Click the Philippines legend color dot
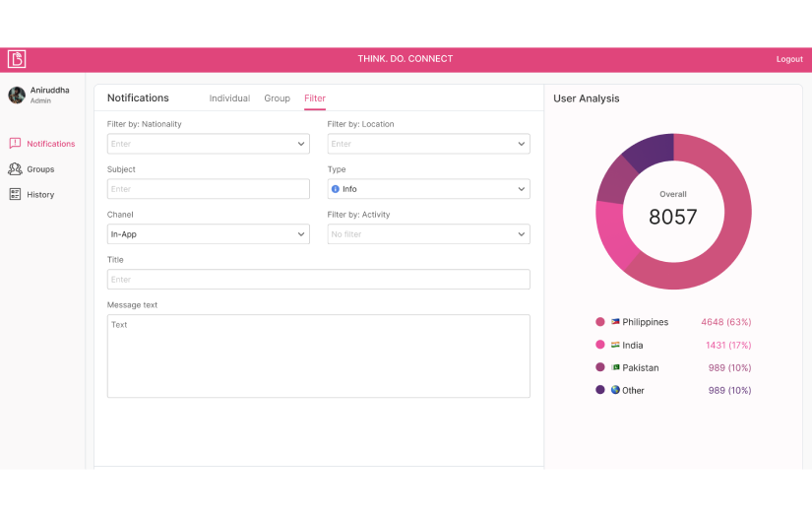Screen dimensions: 812x517 [x=600, y=322]
